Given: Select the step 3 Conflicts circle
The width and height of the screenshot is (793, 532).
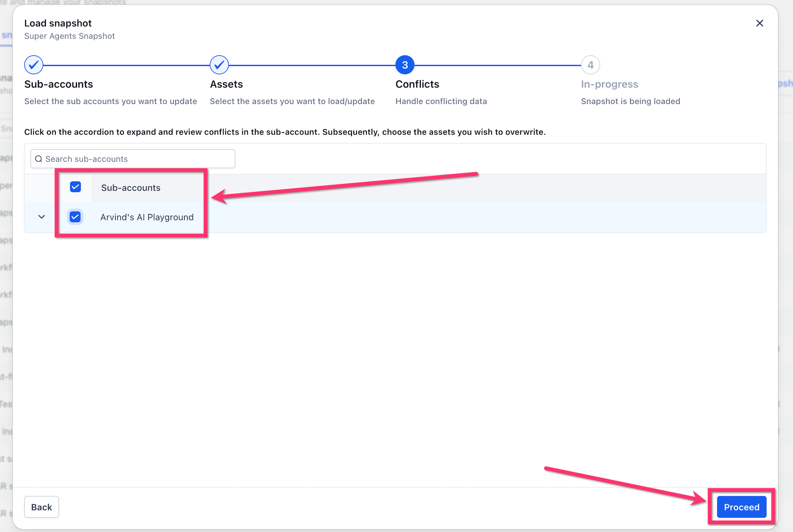Looking at the screenshot, I should point(405,65).
